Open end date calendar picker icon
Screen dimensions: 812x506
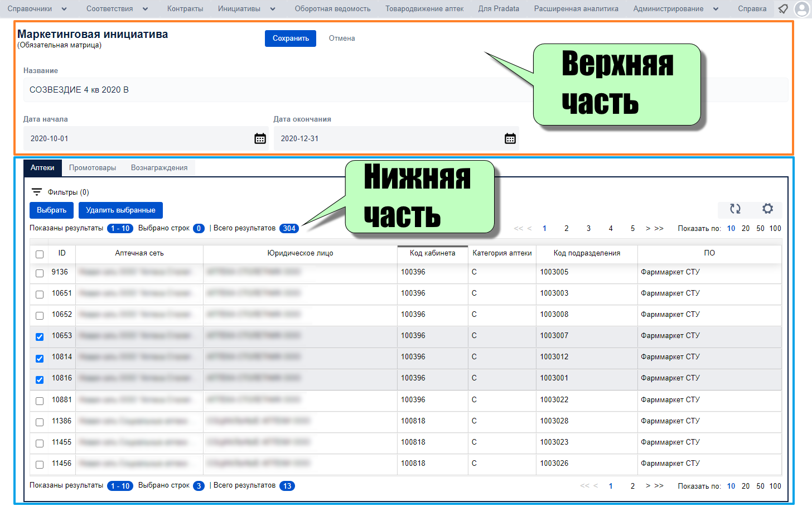tap(510, 138)
